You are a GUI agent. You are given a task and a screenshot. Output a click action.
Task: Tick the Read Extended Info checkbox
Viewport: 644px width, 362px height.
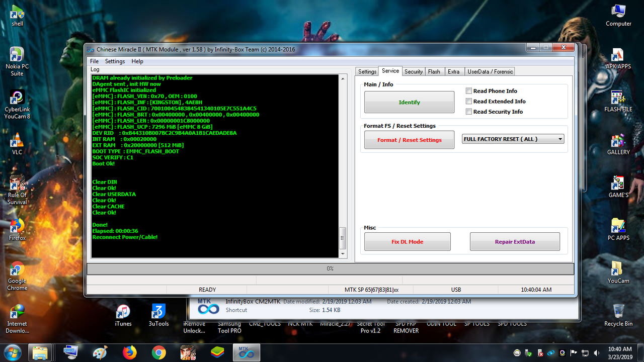469,101
